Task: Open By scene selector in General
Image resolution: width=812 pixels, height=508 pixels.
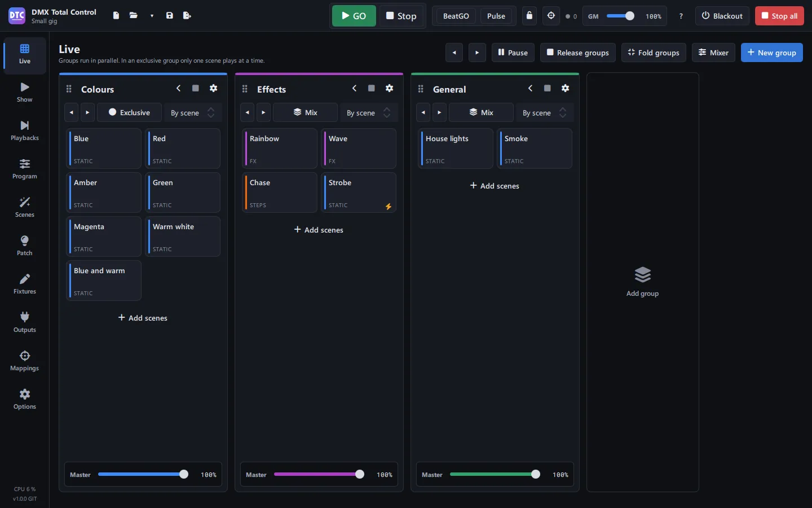Action: 545,113
